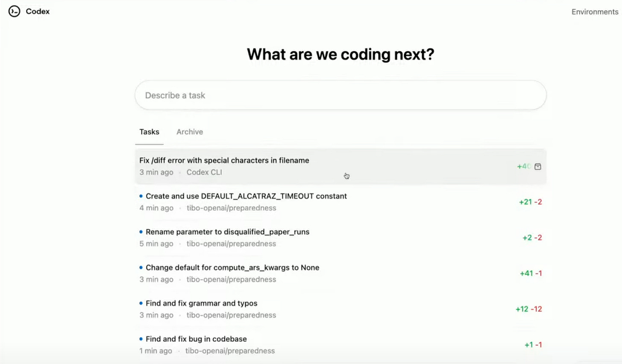Screen dimensions: 622x364
Task: Archive the Fix /diff error task icon
Action: pos(538,167)
